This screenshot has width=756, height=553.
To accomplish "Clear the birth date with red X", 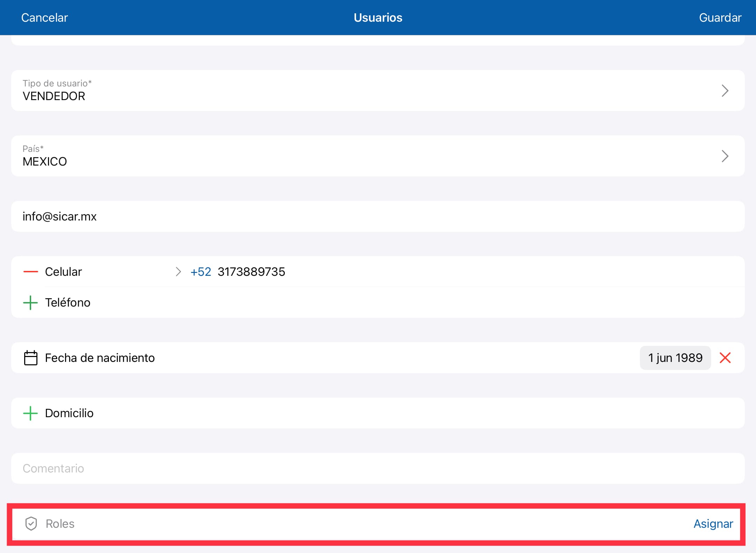I will [725, 358].
